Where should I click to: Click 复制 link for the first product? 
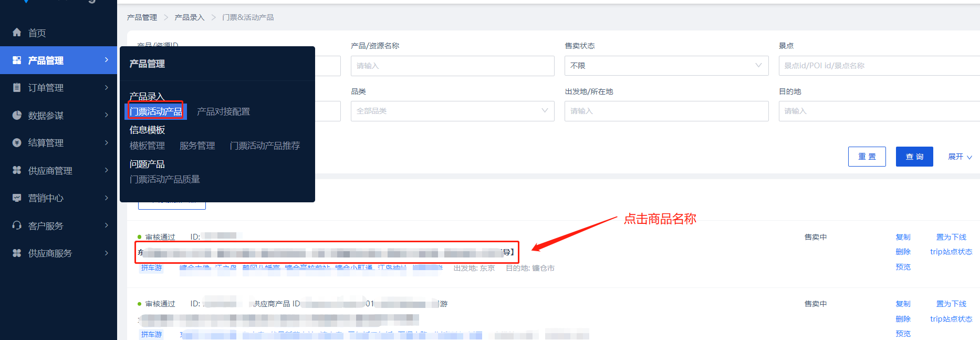coord(903,237)
